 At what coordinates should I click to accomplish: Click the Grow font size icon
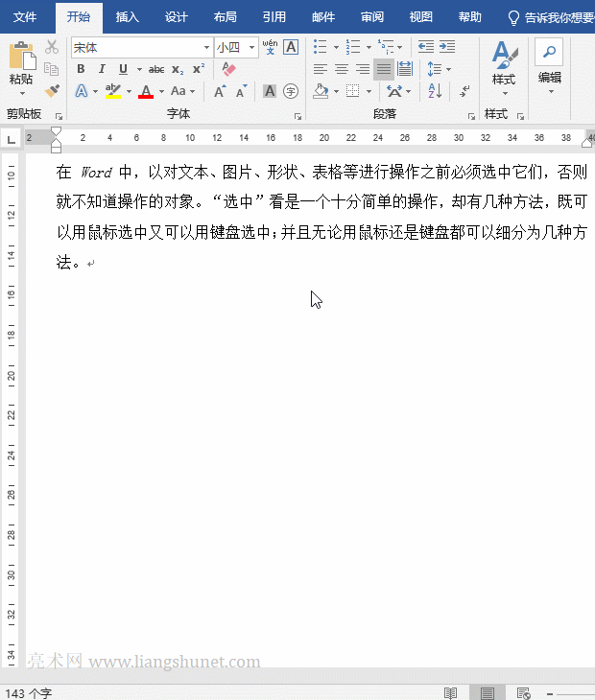click(220, 91)
